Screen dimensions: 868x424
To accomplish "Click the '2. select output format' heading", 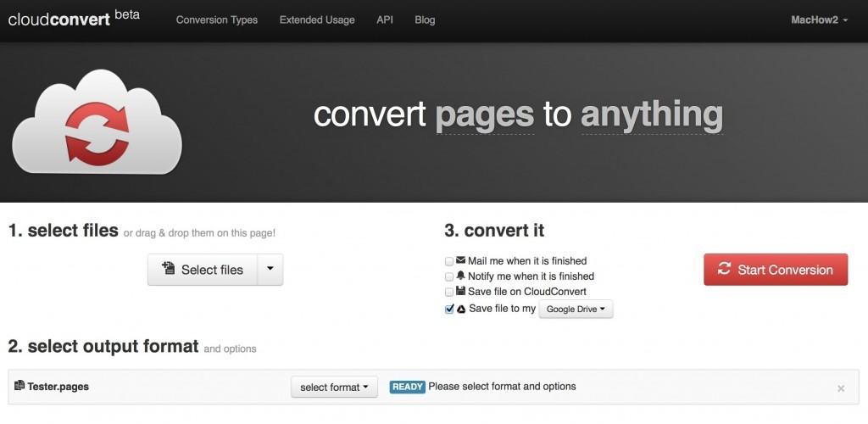I will click(103, 347).
